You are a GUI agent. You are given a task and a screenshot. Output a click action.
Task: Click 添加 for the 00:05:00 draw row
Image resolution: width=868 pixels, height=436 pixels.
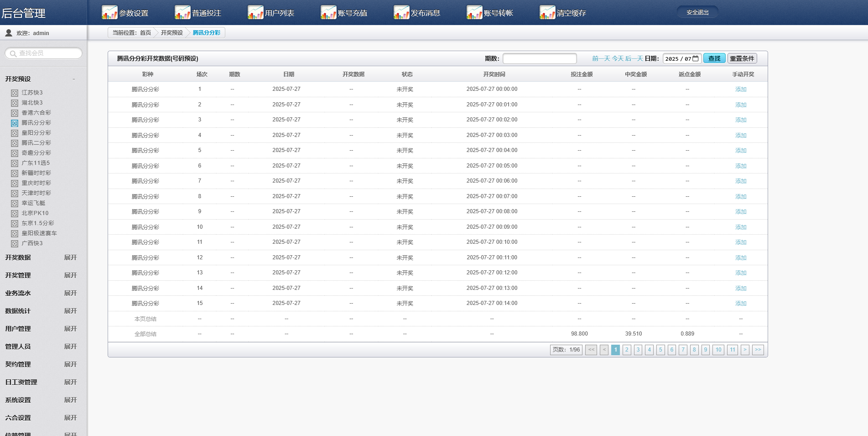click(741, 166)
